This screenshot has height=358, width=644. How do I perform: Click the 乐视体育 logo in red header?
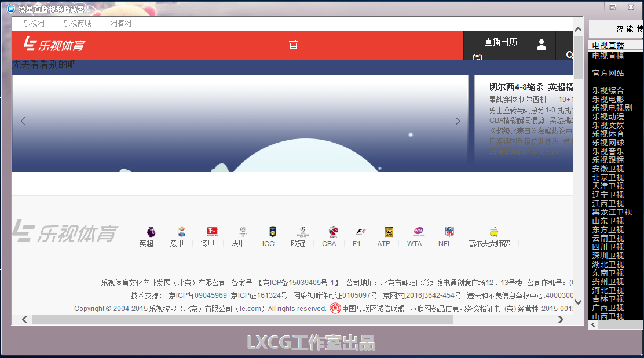54,45
